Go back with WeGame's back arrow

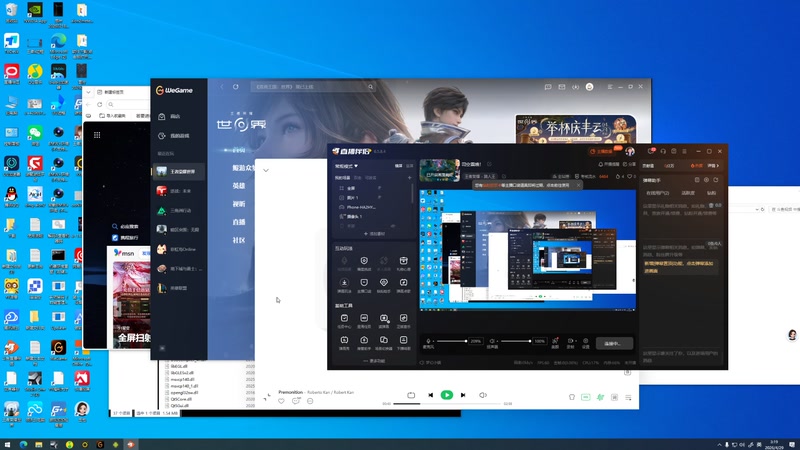[221, 87]
